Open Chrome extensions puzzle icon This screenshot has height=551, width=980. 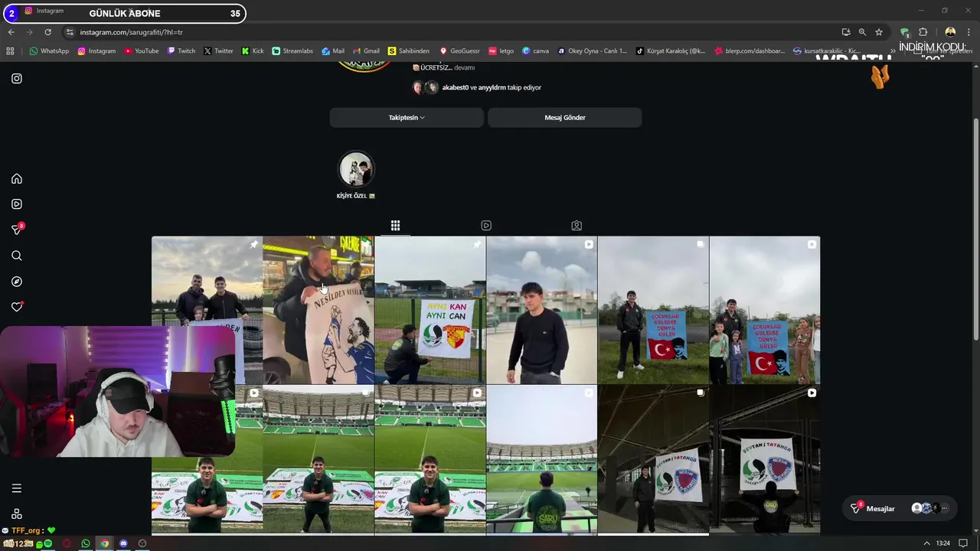pos(923,32)
